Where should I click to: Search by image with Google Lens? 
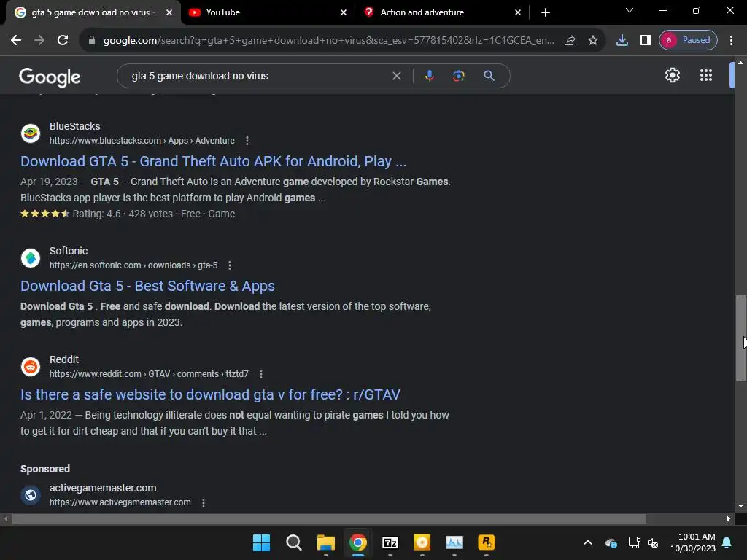click(458, 76)
